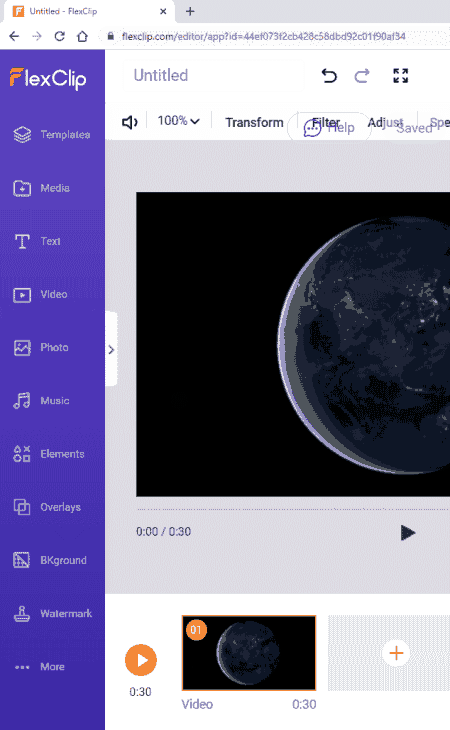
Task: Open the Transform options
Action: click(x=255, y=122)
